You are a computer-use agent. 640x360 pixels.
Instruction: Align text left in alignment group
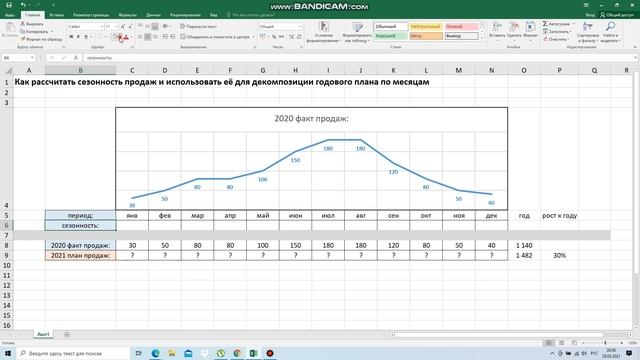[x=140, y=37]
